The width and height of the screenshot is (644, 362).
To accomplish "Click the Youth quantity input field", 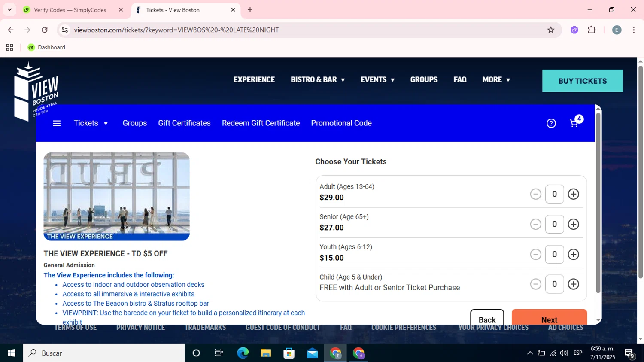I will pos(554,254).
